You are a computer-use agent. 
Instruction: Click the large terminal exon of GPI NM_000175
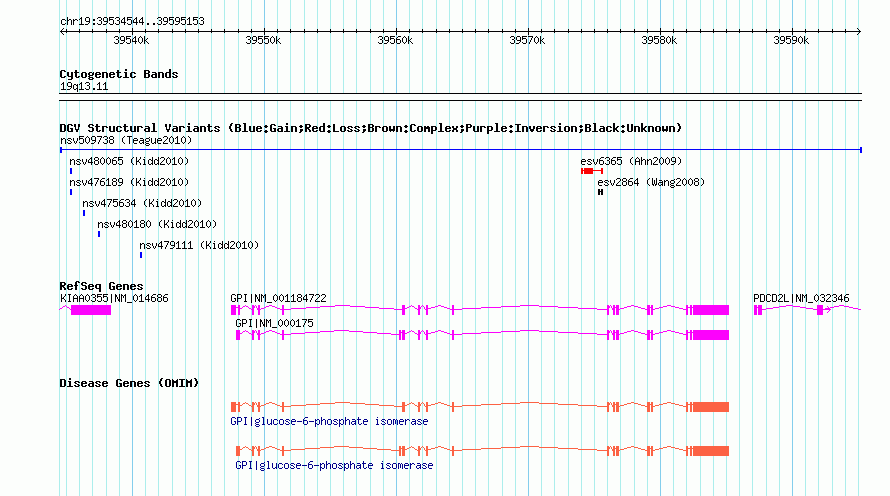click(711, 335)
